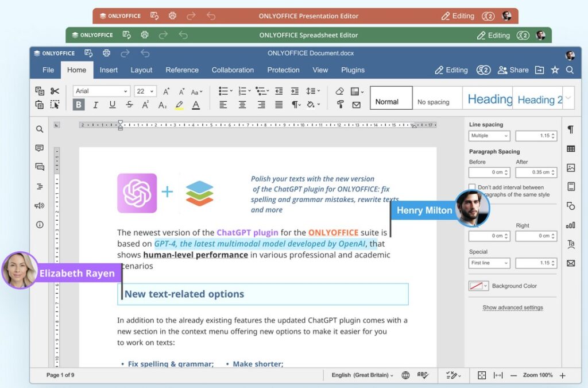The height and width of the screenshot is (388, 588).
Task: Click the Cut scissors icon
Action: 55,91
